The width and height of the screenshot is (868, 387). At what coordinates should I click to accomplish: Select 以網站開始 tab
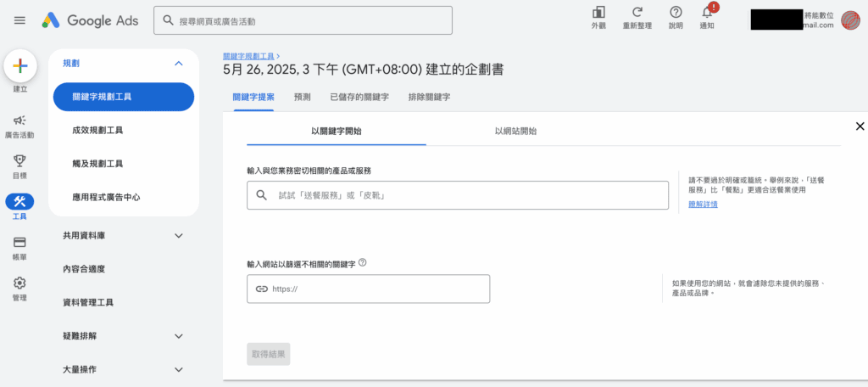(515, 132)
